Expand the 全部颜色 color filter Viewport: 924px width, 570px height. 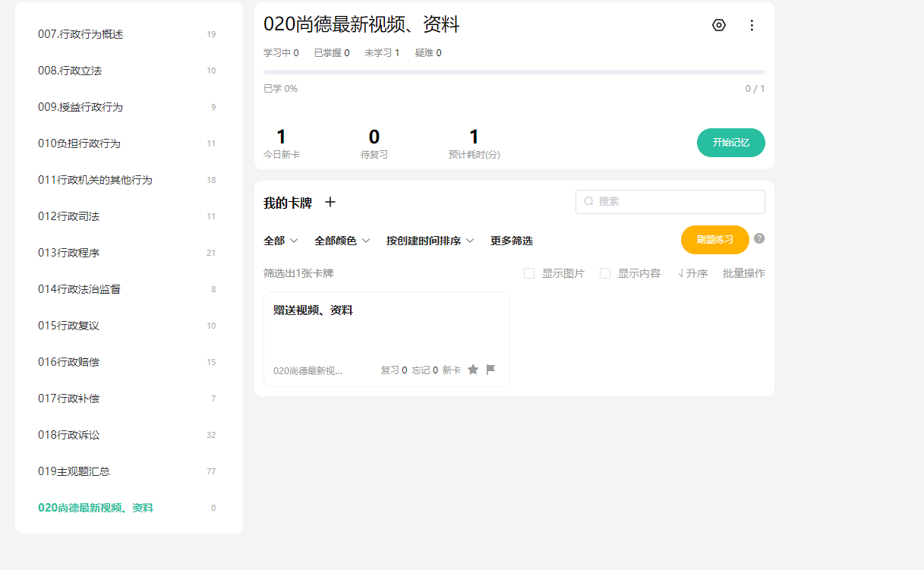(x=342, y=241)
